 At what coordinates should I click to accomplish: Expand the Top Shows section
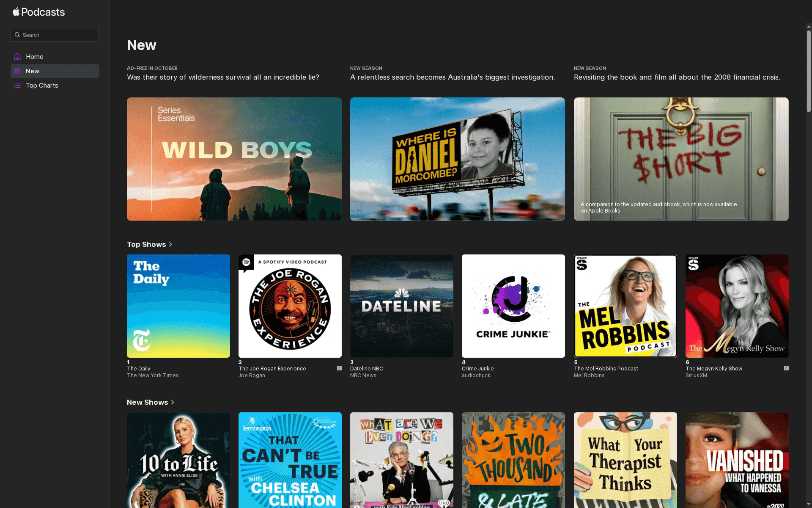pos(149,244)
